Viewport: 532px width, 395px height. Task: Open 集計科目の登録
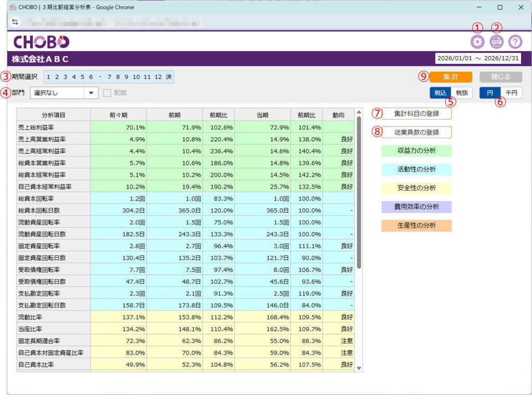[416, 113]
